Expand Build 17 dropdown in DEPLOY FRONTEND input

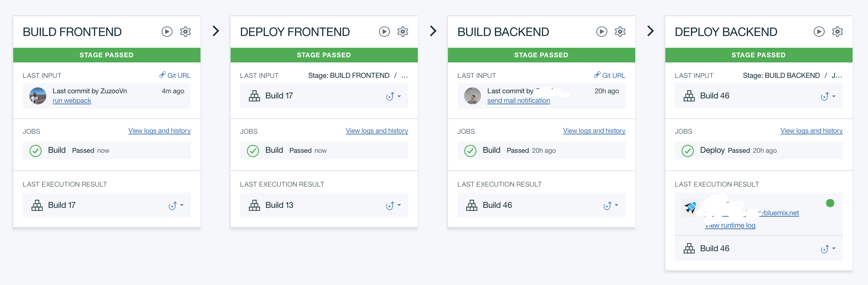pyautogui.click(x=393, y=96)
